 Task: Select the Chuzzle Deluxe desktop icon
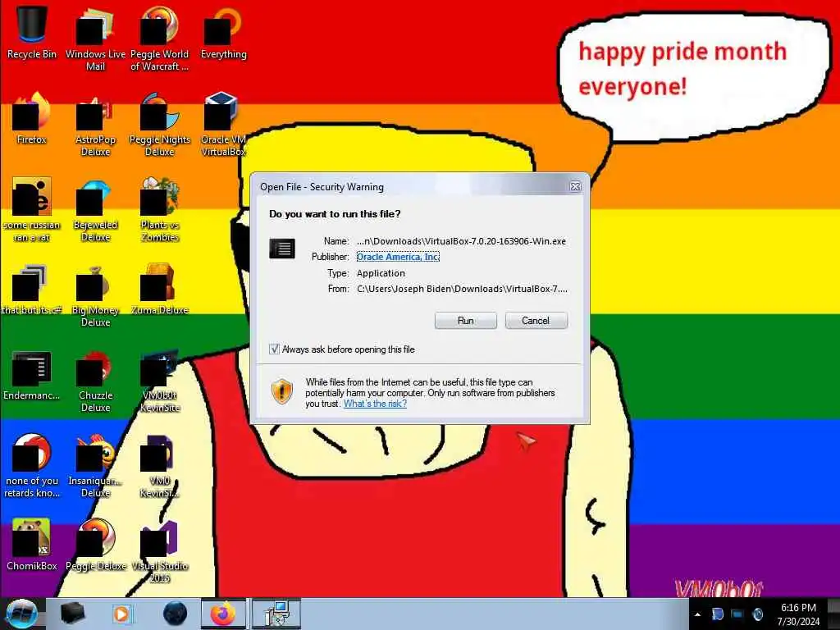[x=95, y=381]
